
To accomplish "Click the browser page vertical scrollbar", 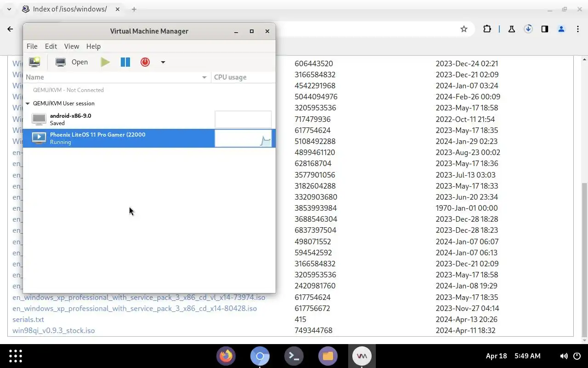I will coord(585,260).
